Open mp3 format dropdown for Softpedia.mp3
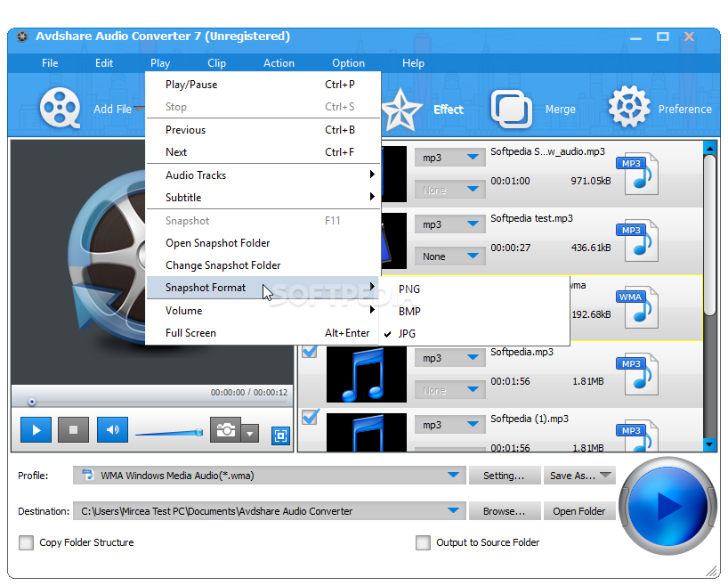Image resolution: width=728 pixels, height=586 pixels. 450,358
